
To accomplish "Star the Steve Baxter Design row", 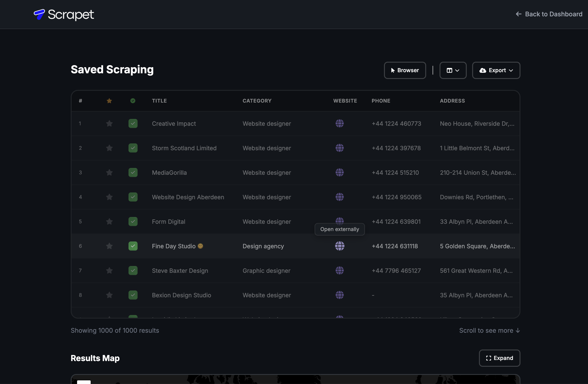I will (x=109, y=270).
